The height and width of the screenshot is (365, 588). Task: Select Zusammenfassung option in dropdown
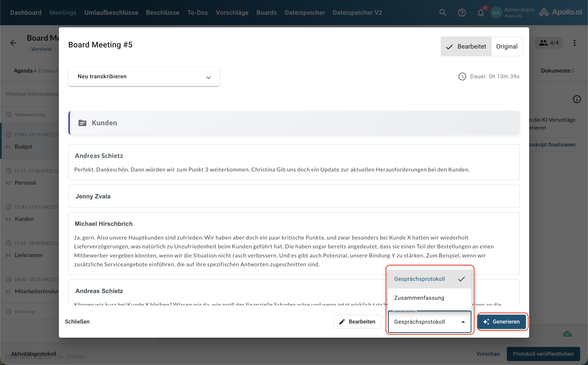click(x=419, y=298)
